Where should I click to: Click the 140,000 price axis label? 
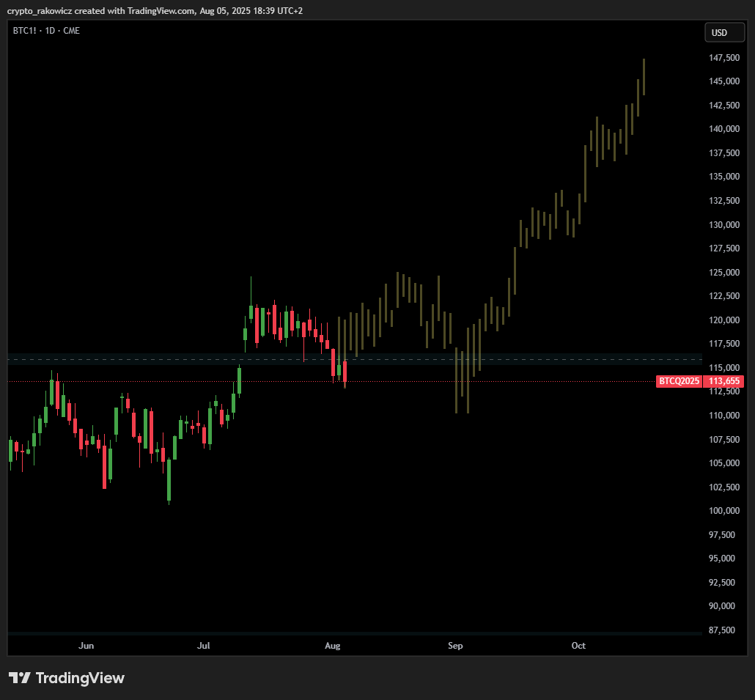724,129
